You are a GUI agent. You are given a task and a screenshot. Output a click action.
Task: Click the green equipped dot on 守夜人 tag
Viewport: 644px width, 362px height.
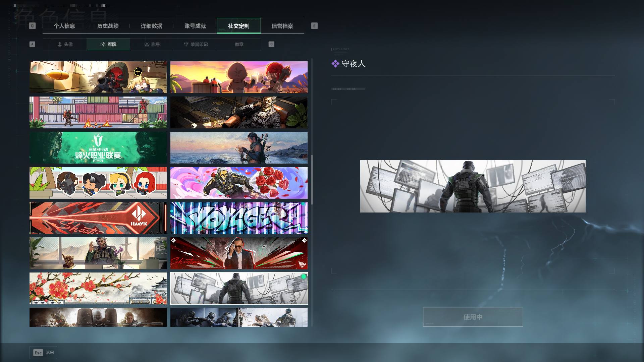pyautogui.click(x=304, y=277)
